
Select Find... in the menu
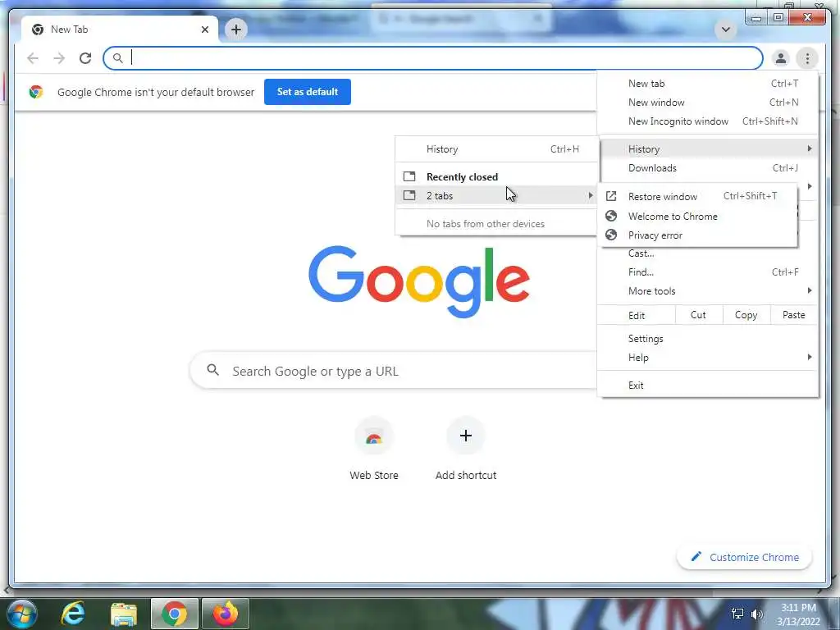tap(708, 272)
